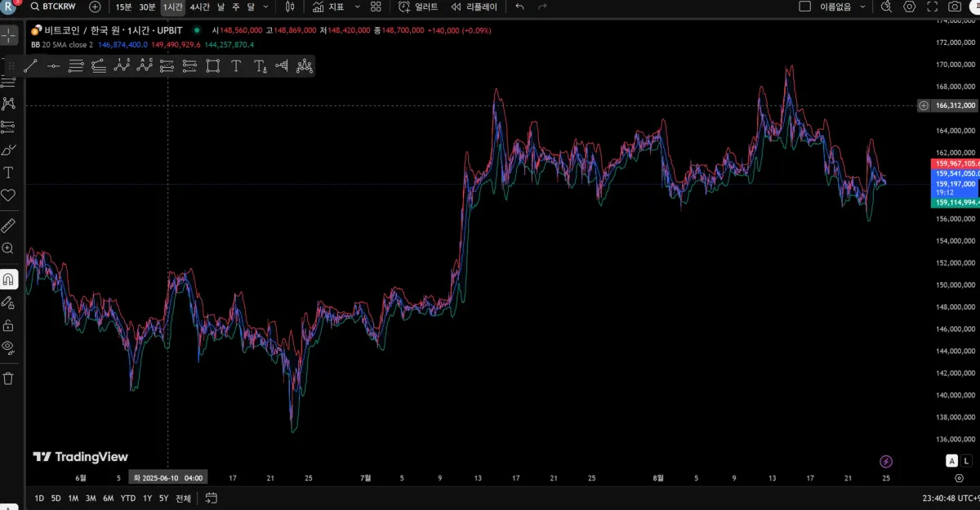The width and height of the screenshot is (980, 510).
Task: Toggle auto scale A button
Action: point(951,461)
